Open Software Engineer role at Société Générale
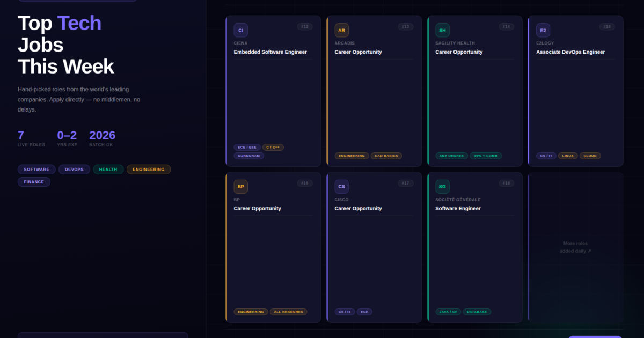The width and height of the screenshot is (644, 338). pos(458,208)
